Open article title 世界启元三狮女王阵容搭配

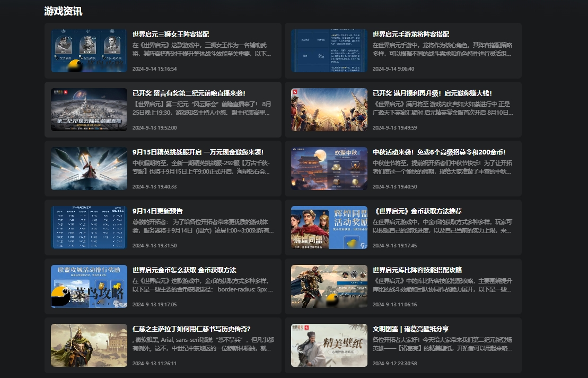170,35
